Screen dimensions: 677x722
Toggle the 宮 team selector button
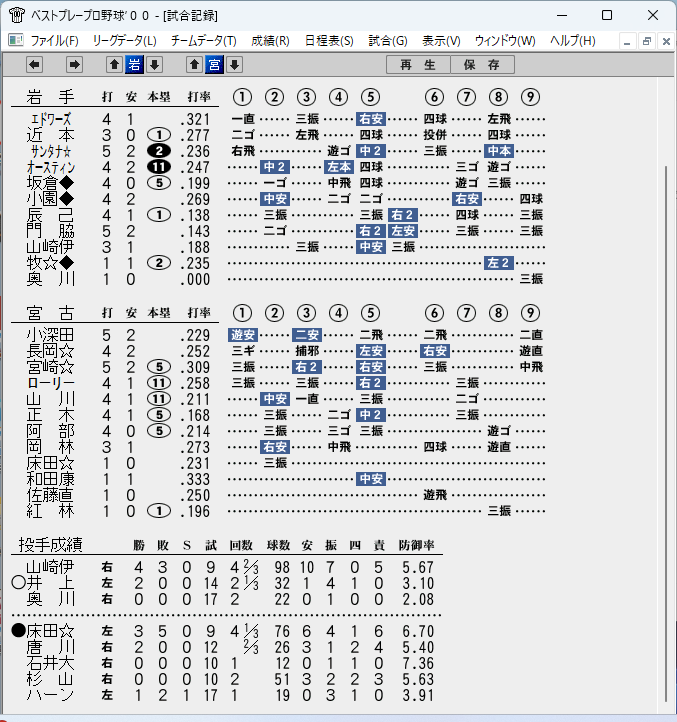[215, 65]
